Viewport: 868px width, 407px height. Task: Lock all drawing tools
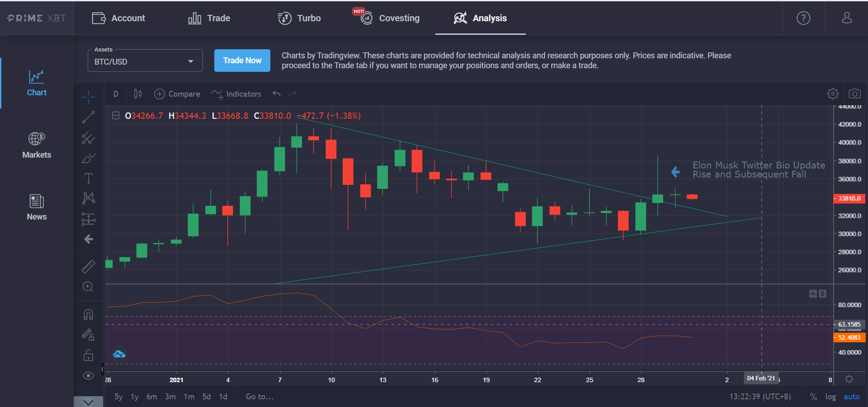pos(89,355)
